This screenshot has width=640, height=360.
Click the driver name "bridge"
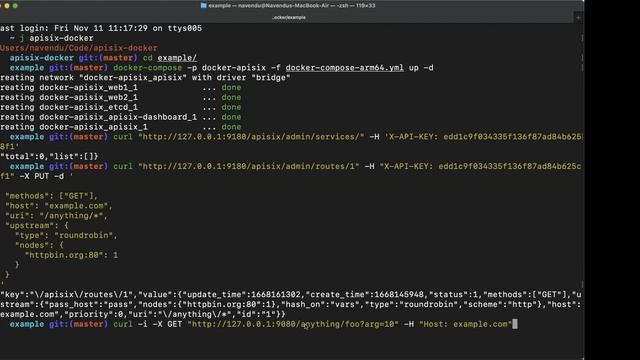(x=271, y=78)
